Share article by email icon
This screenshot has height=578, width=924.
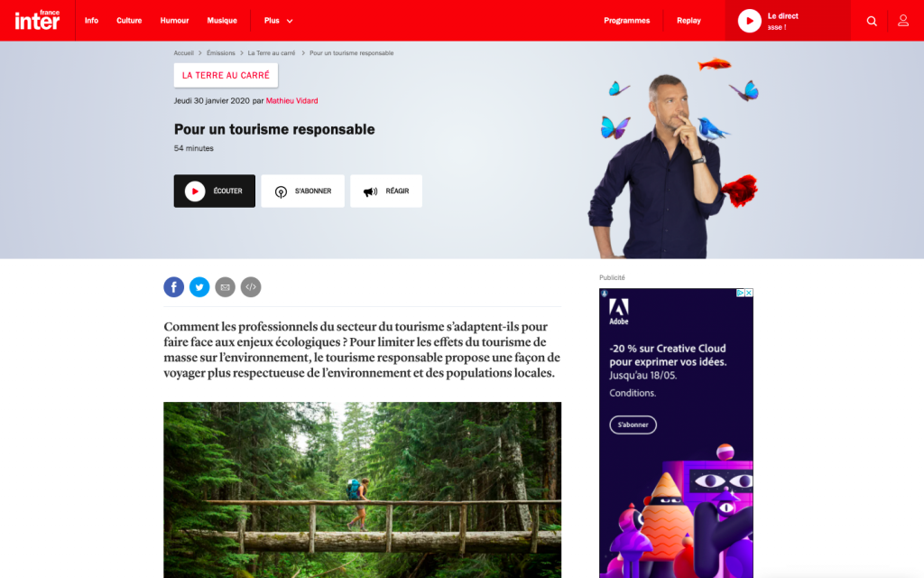coord(225,287)
